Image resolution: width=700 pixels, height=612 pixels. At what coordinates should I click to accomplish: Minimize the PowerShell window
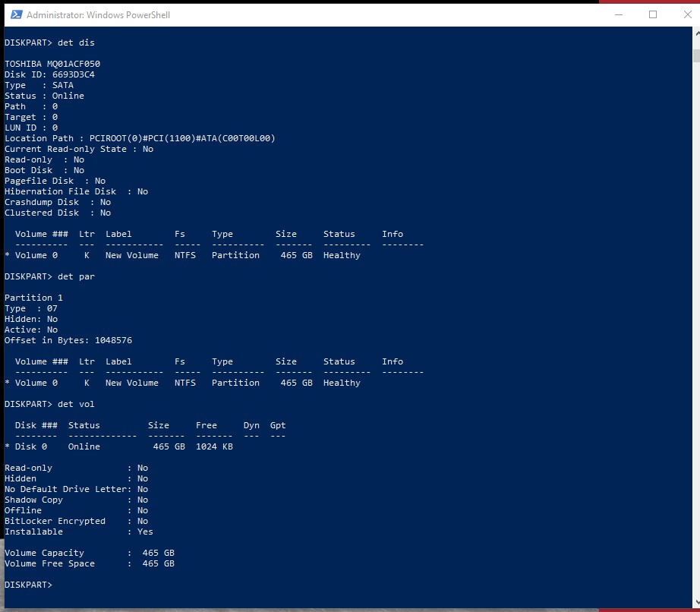(618, 14)
